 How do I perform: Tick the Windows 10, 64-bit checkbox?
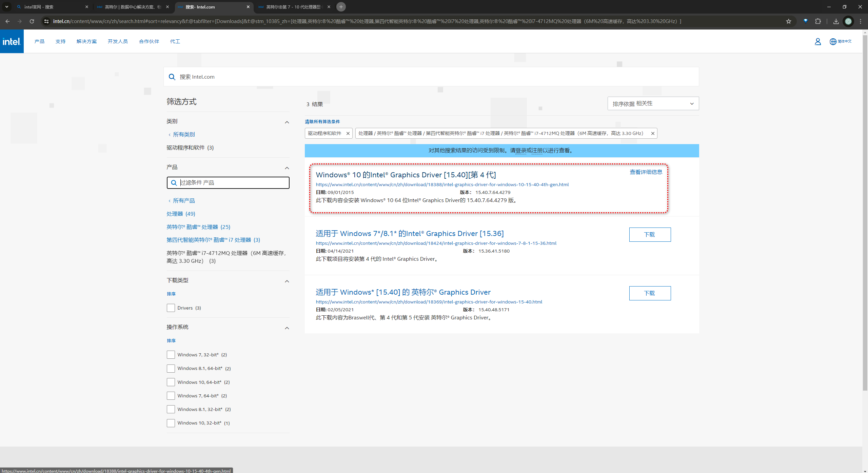coord(171,382)
